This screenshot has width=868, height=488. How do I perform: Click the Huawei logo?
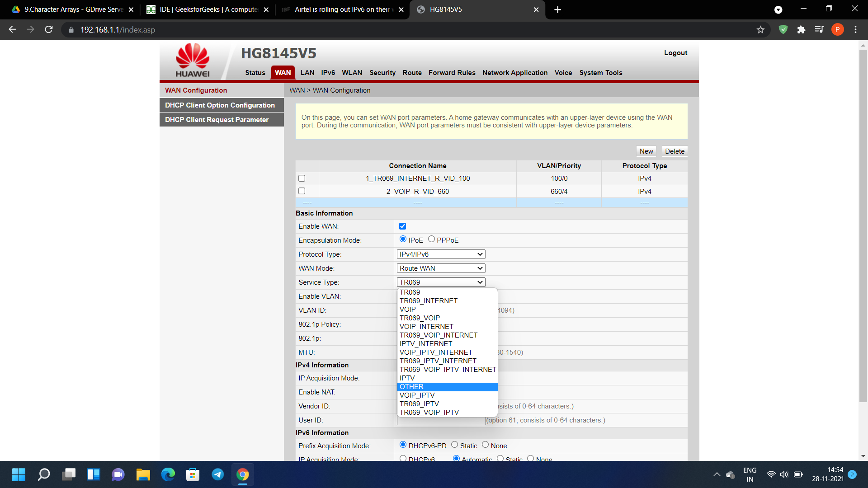pyautogui.click(x=193, y=60)
